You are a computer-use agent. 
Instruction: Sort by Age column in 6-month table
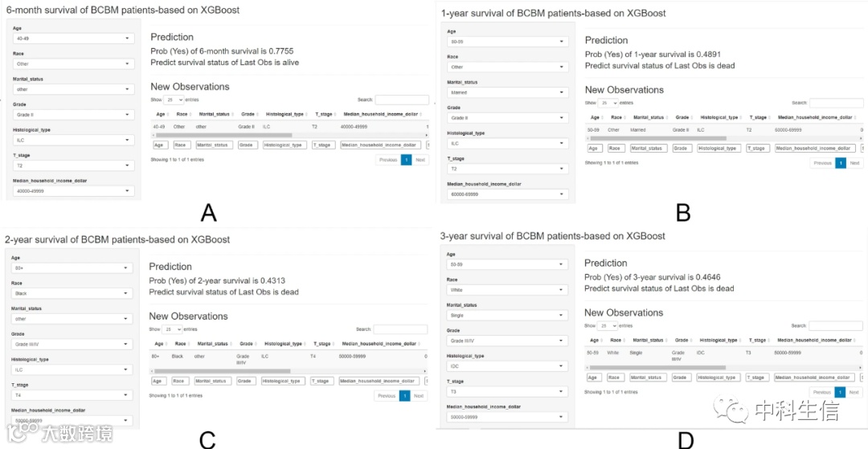coord(161,115)
